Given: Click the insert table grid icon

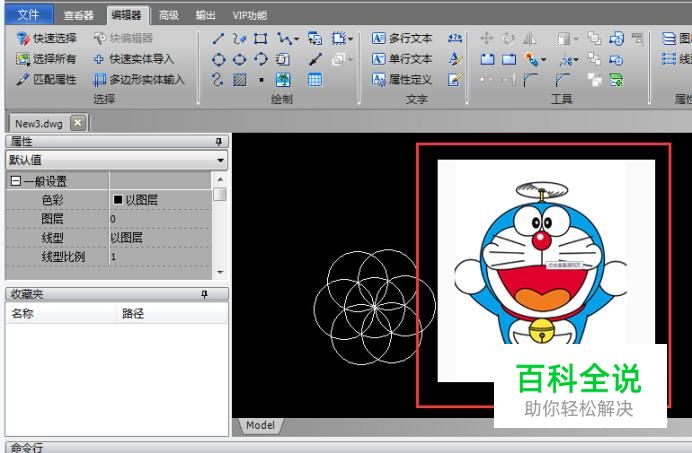Looking at the screenshot, I should pos(315,79).
